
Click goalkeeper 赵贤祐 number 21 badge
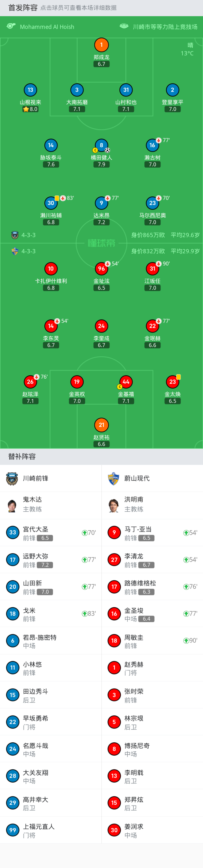pyautogui.click(x=101, y=425)
